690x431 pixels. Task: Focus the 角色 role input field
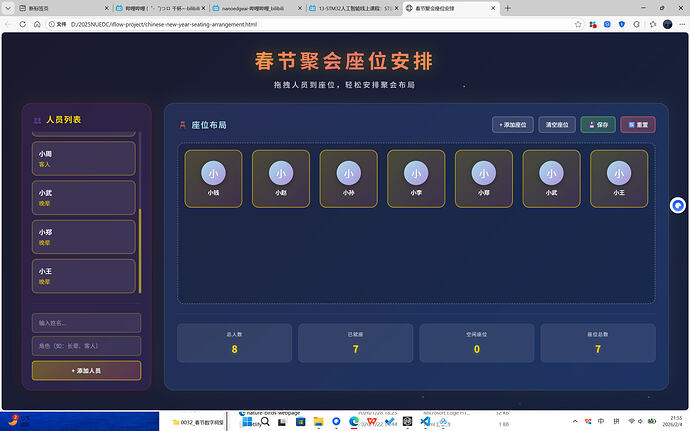(86, 346)
